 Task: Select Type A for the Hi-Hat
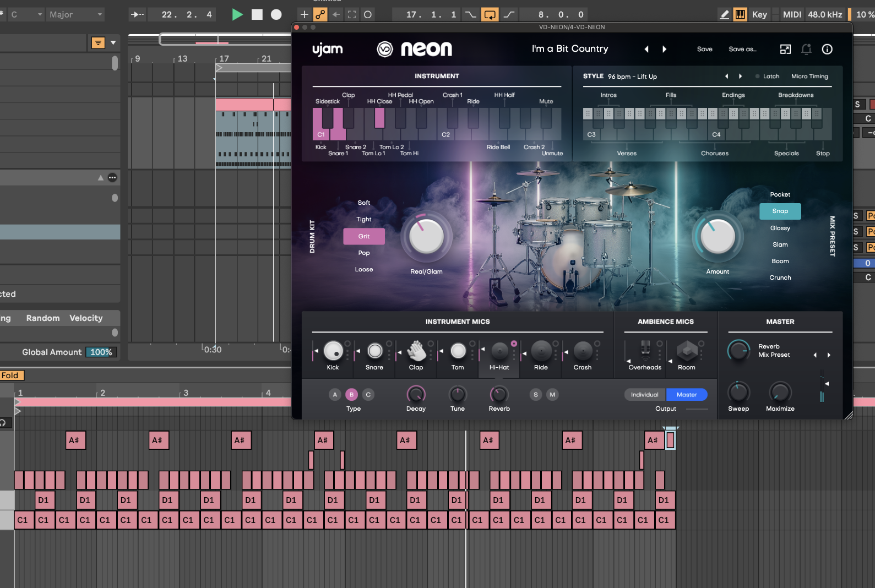[x=335, y=395]
